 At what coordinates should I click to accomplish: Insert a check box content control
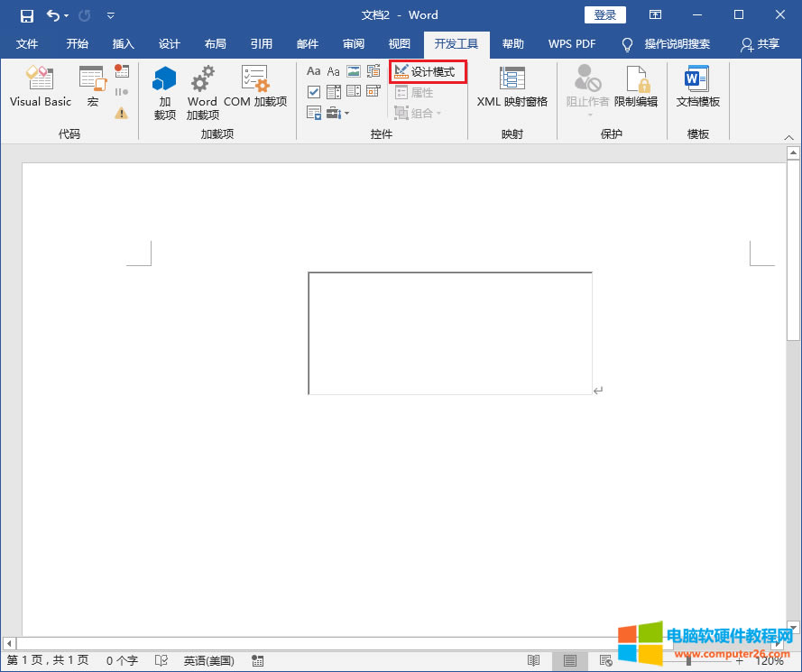coord(313,91)
